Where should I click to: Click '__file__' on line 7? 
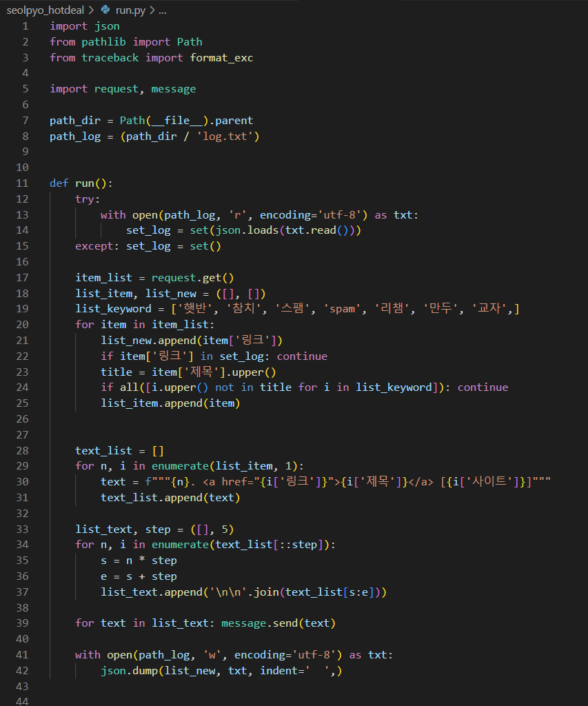click(x=177, y=121)
